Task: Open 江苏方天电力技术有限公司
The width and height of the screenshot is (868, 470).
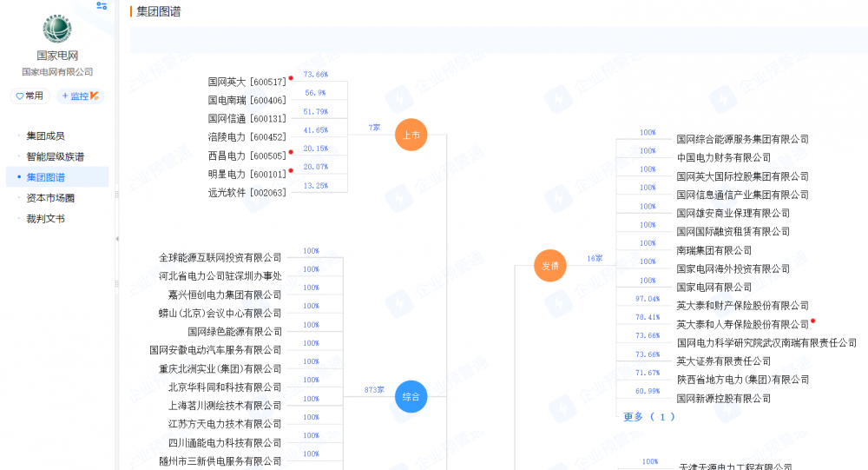Action: coord(225,424)
